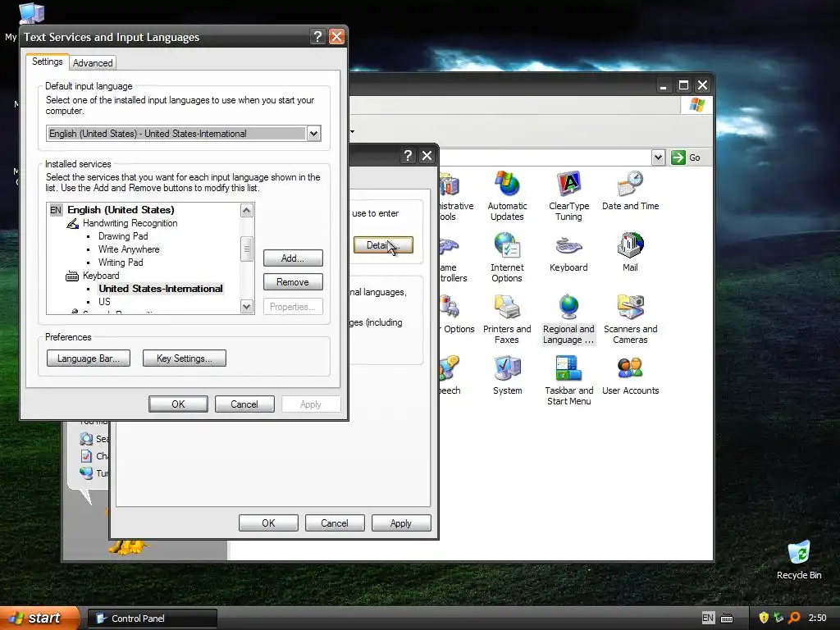The image size is (840, 630).
Task: Click help button in Regional Options dialog
Action: click(x=409, y=155)
